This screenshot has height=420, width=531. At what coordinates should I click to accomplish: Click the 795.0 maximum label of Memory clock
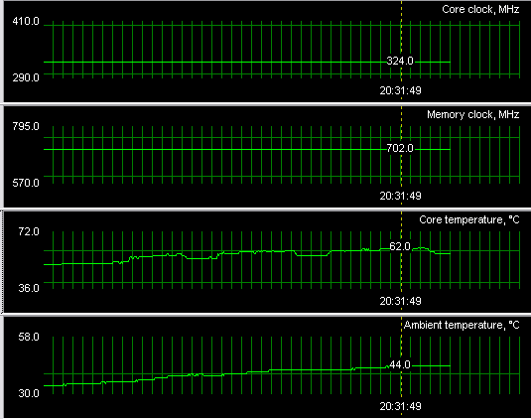point(26,127)
